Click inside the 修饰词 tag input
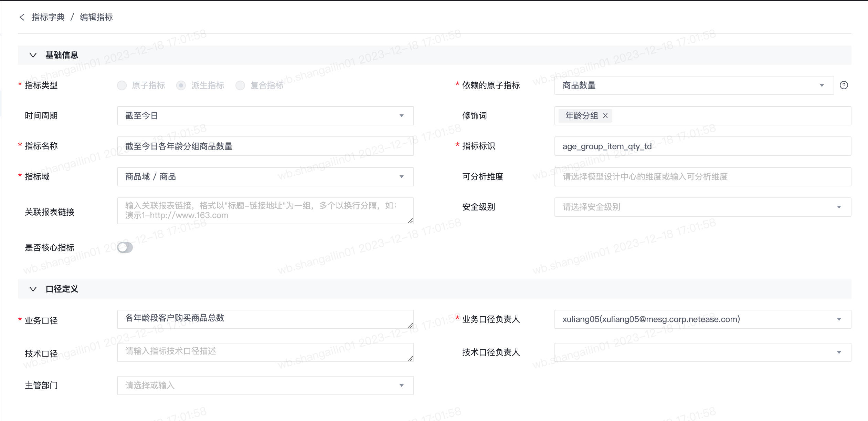Image resolution: width=868 pixels, height=421 pixels. click(703, 116)
